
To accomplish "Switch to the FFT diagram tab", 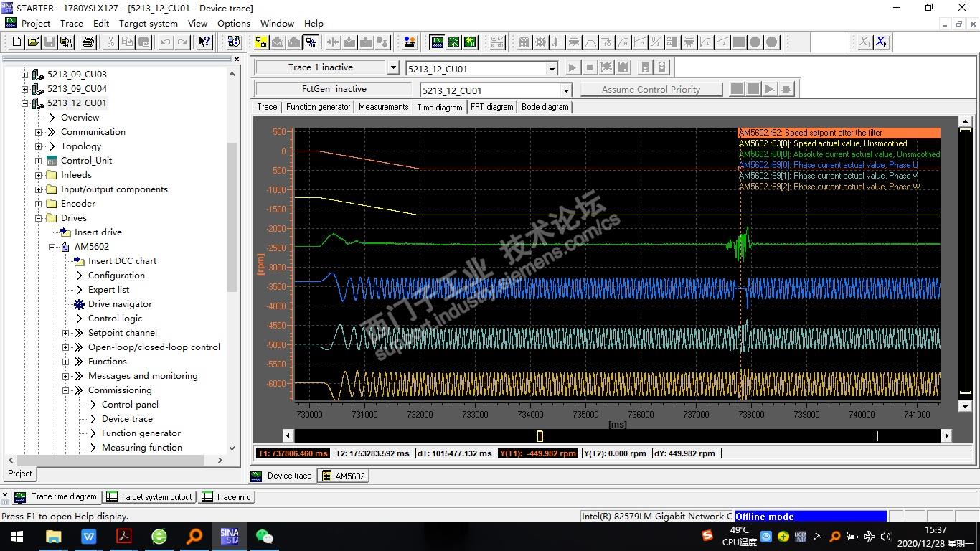I will [x=492, y=107].
